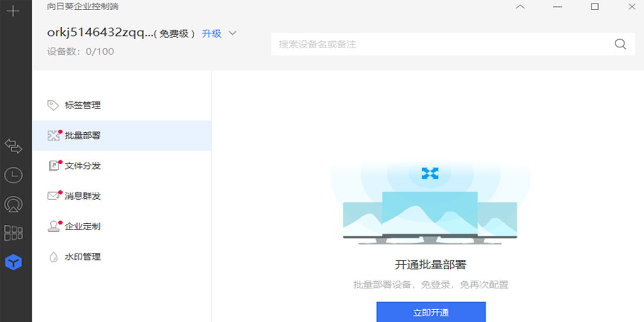Viewport: 644px width, 322px height.
Task: Open 标签管理 in the menu
Action: [x=83, y=106]
